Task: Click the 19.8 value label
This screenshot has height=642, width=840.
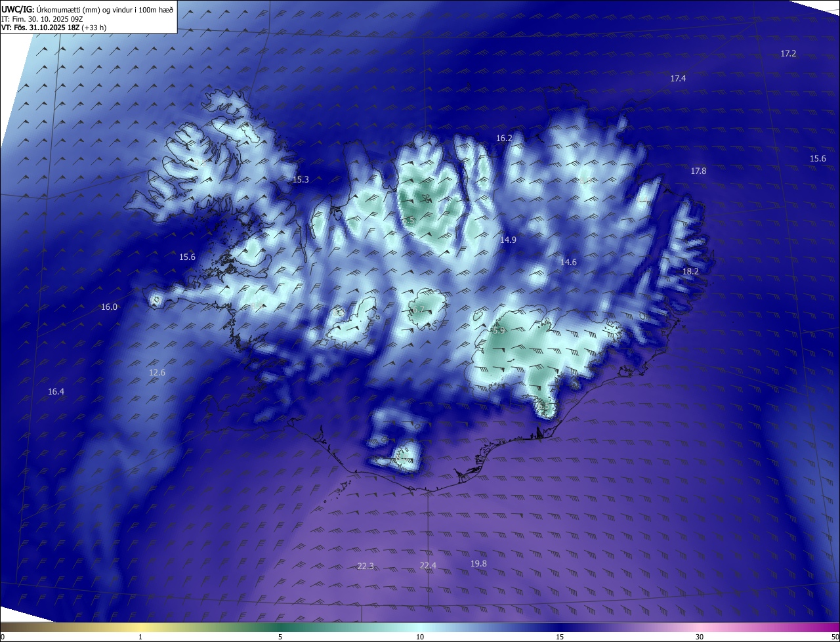Action: tap(478, 563)
